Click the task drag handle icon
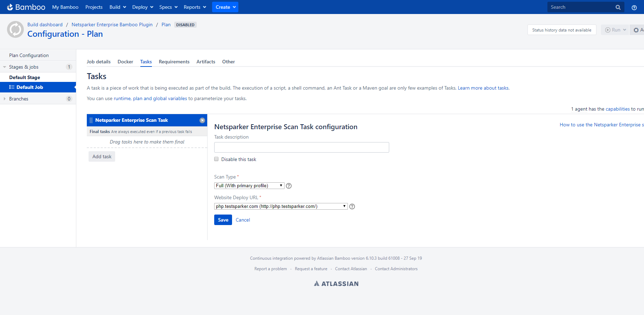The width and height of the screenshot is (644, 315). tap(91, 120)
